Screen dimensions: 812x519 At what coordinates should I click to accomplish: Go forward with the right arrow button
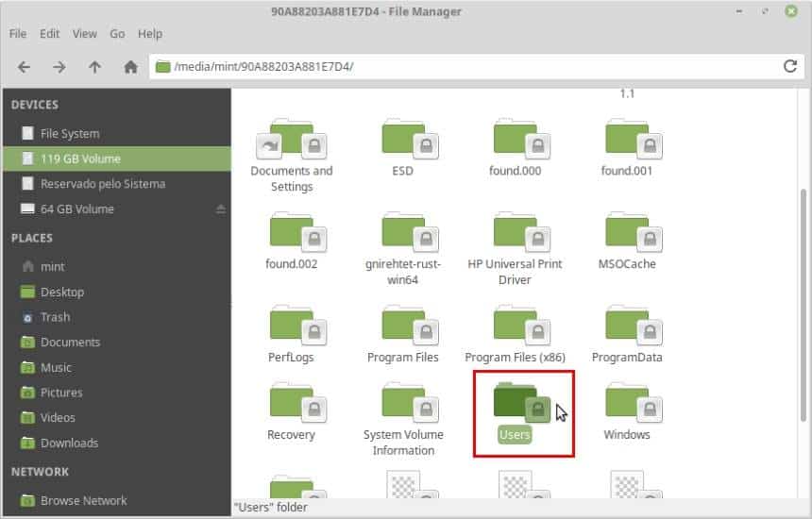(59, 67)
